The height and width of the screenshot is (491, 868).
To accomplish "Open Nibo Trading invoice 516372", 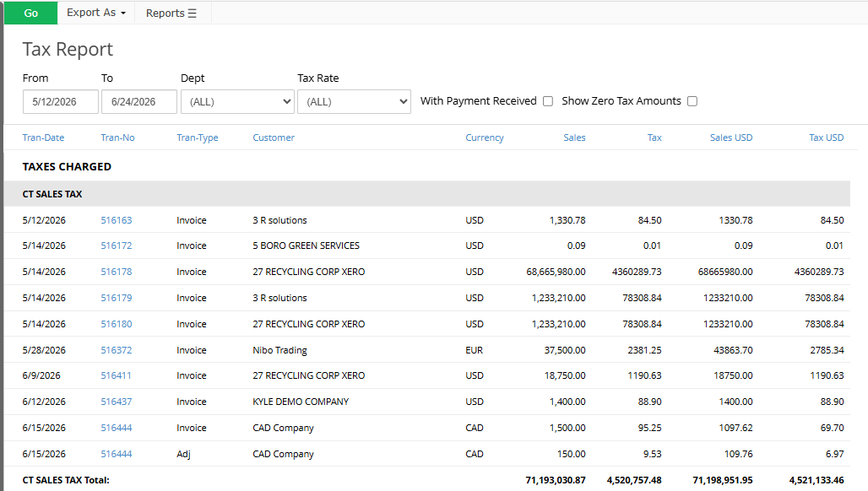I will (x=117, y=350).
